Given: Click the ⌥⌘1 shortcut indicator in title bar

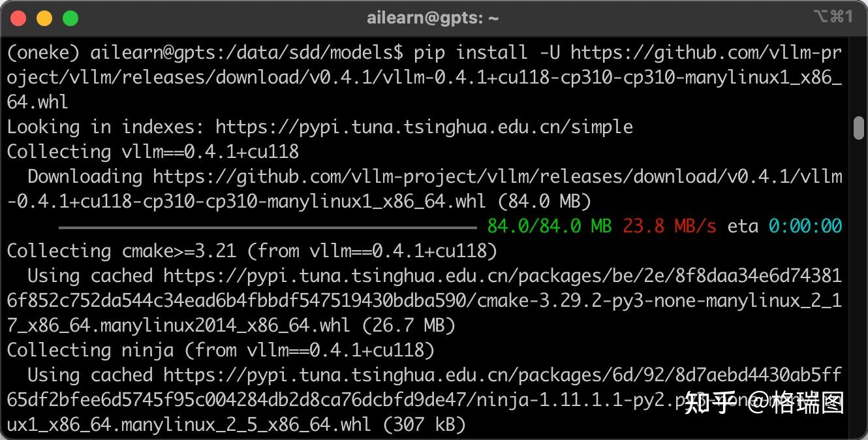Looking at the screenshot, I should point(833,17).
